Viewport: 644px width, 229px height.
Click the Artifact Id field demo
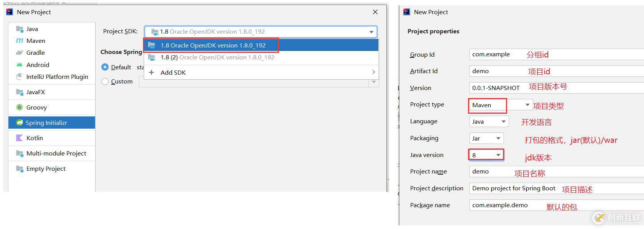pos(557,71)
